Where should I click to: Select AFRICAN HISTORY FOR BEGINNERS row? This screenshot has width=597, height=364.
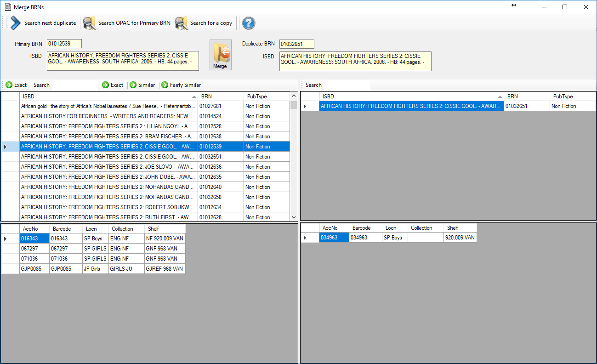coord(145,116)
